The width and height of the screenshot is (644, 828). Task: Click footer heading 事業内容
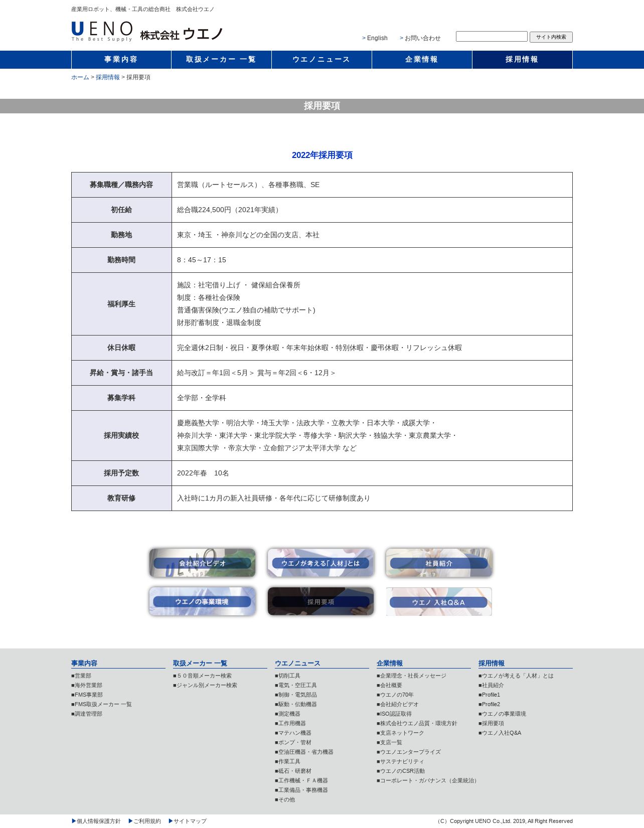coord(84,663)
